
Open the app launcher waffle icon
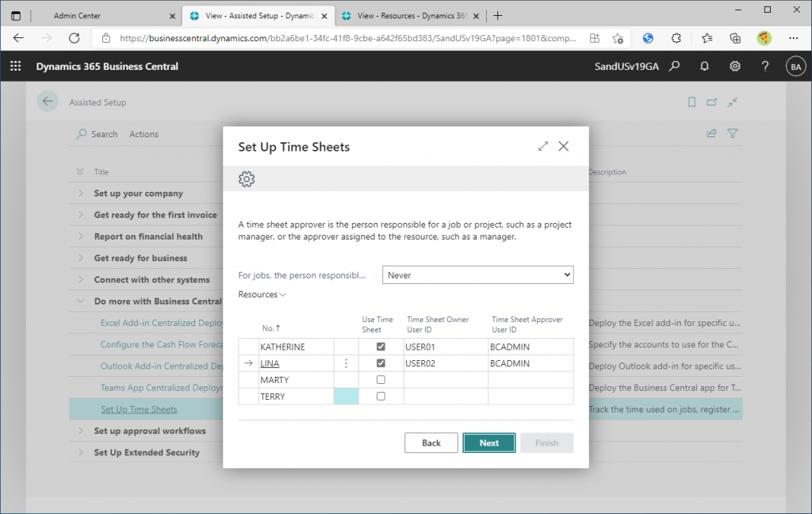16,67
